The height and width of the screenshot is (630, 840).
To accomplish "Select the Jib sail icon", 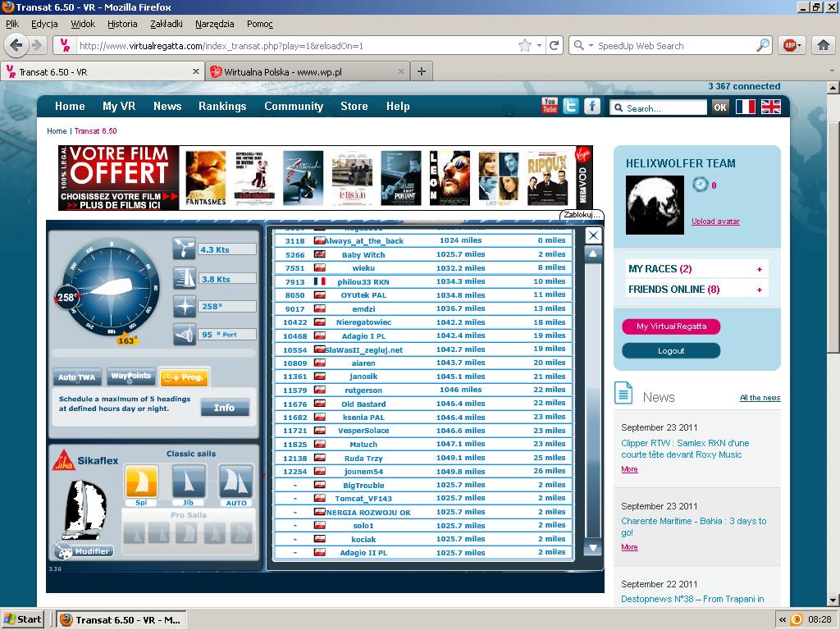I will coord(188,482).
